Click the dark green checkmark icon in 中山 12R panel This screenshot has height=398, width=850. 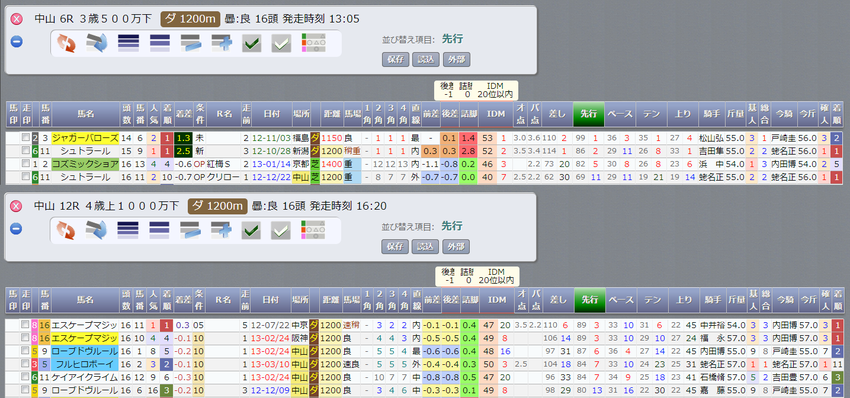252,230
